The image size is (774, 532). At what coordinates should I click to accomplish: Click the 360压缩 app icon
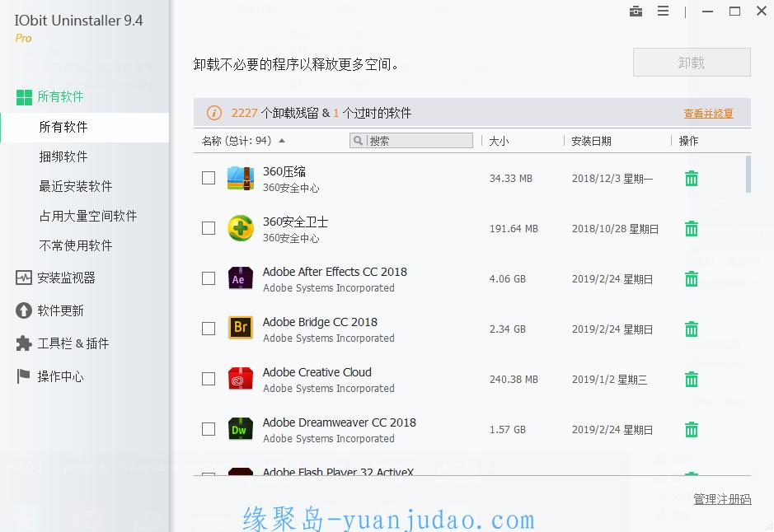[241, 178]
